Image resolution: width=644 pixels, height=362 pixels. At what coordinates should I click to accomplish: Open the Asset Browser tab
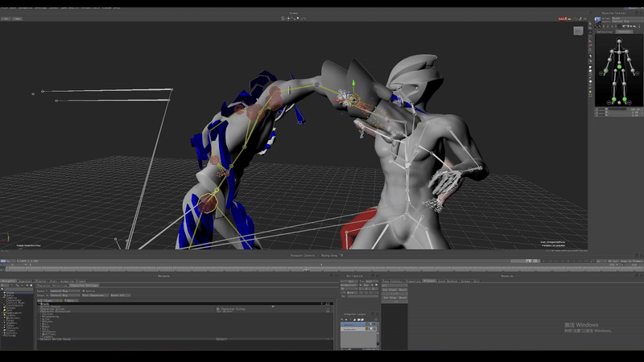coord(447,281)
